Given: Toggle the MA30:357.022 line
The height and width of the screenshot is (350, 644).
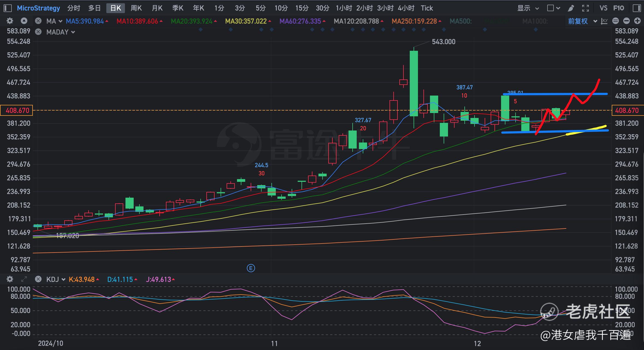Looking at the screenshot, I should click(248, 21).
